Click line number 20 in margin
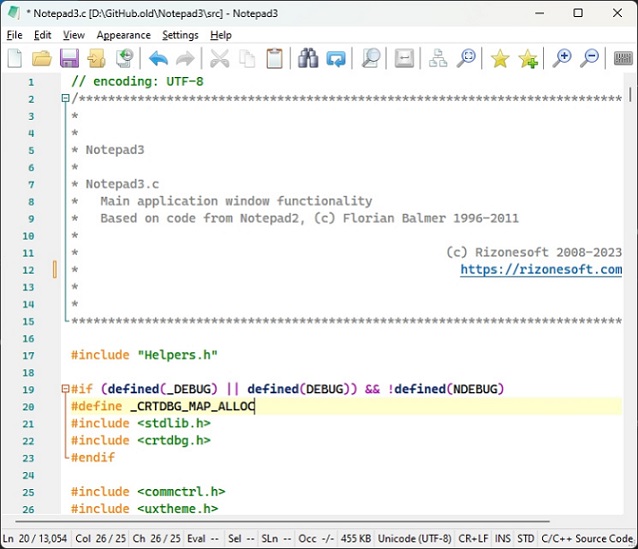The image size is (638, 549). tap(28, 407)
